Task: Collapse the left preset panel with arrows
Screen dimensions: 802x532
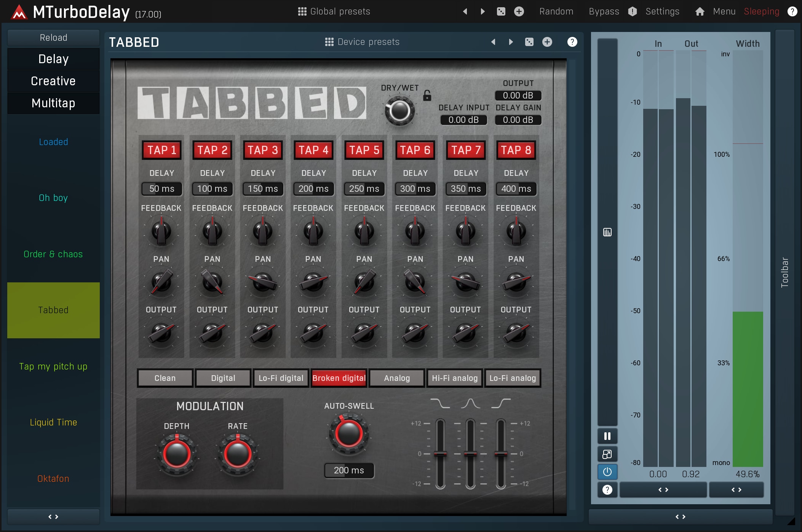Action: click(x=53, y=517)
